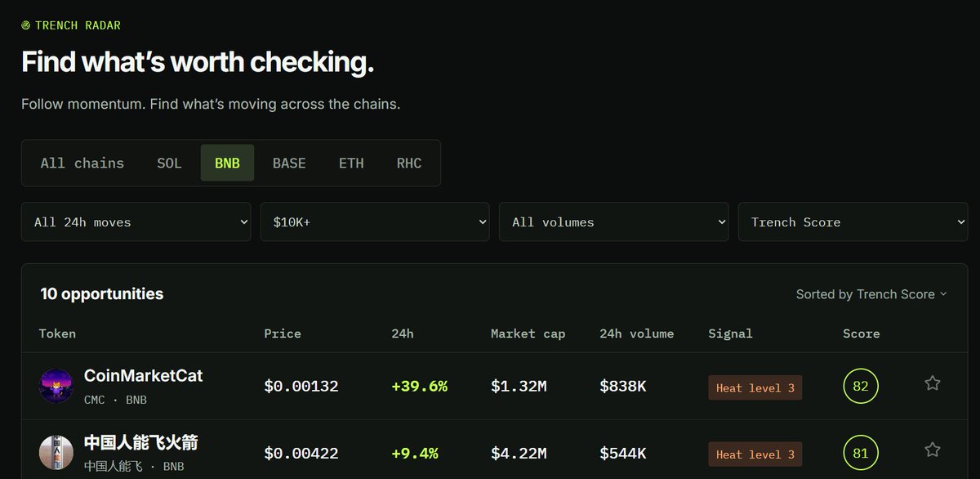Image resolution: width=980 pixels, height=479 pixels.
Task: Click the +39.6% change value
Action: coord(420,387)
